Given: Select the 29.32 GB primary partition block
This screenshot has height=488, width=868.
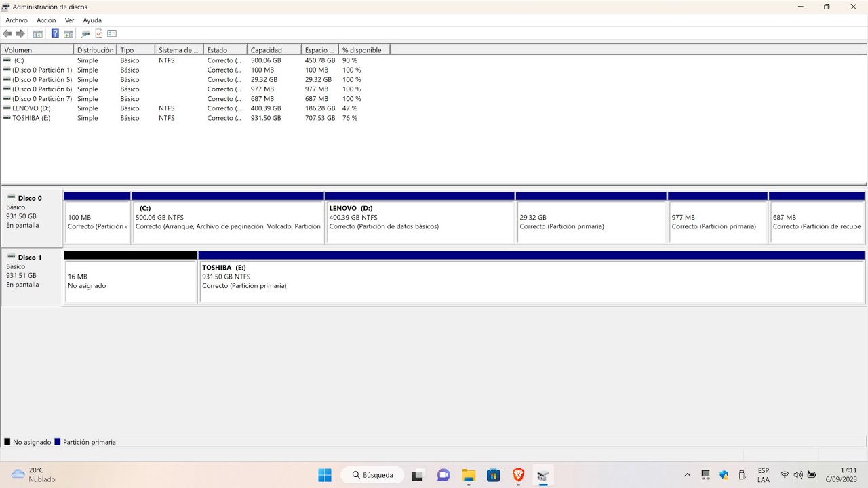Looking at the screenshot, I should pyautogui.click(x=591, y=218).
